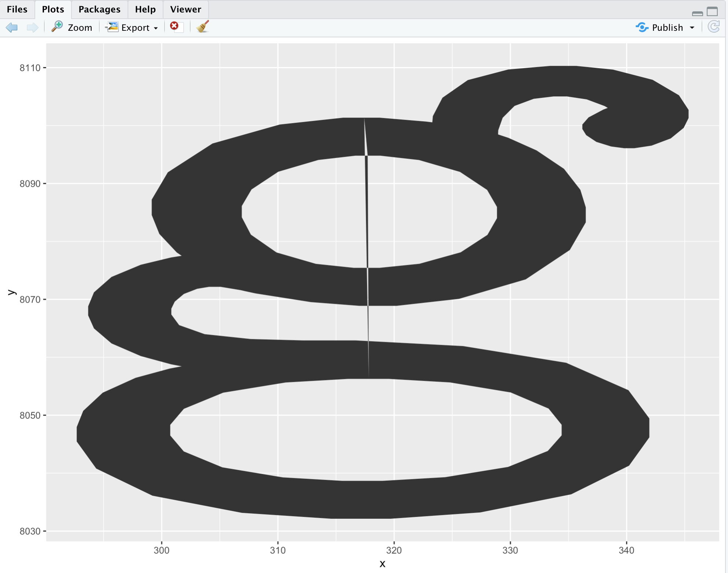Switch to the Packages tab
Viewport: 728px width, 573px height.
tap(99, 10)
